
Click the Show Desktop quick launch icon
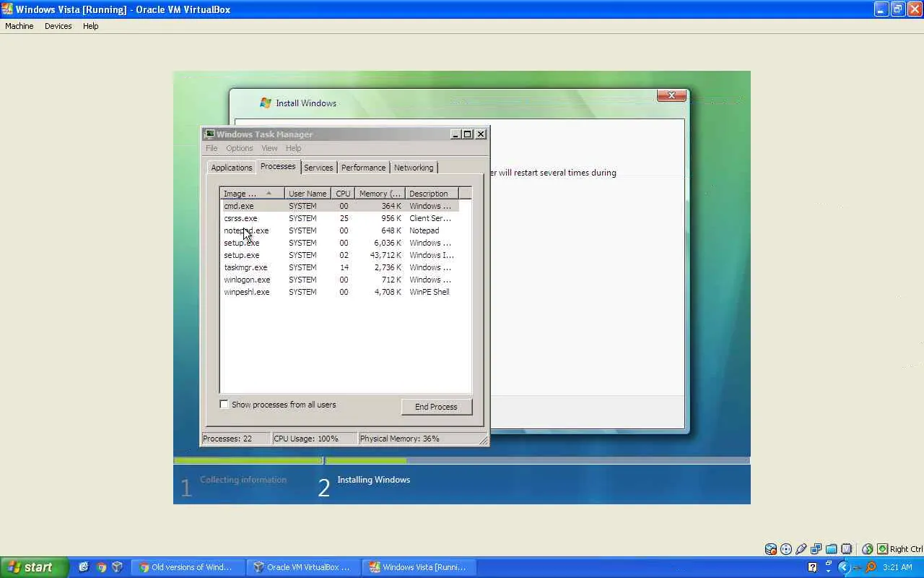click(84, 567)
